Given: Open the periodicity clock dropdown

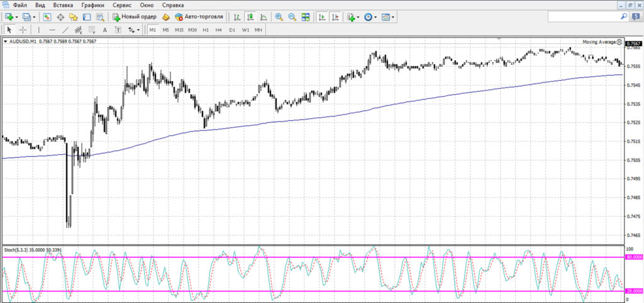Looking at the screenshot, I should coord(375,17).
